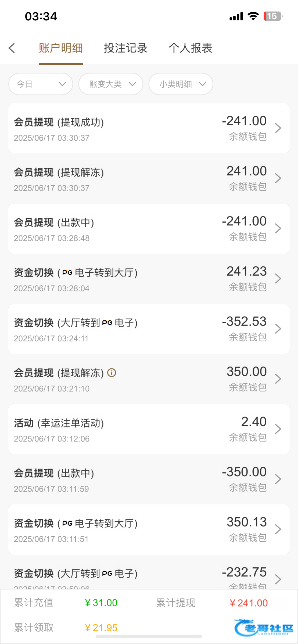This screenshot has width=298, height=644.
Task: Tap the 累计提现 ¥241.00 total
Action: point(249,603)
